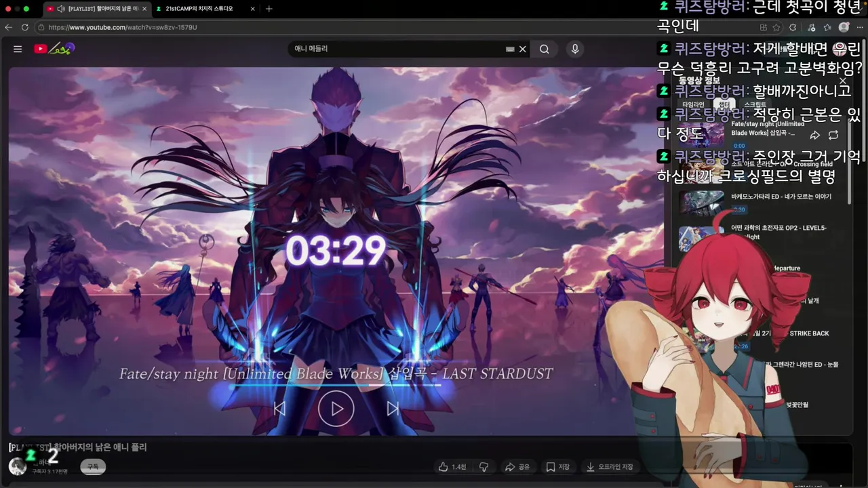This screenshot has width=868, height=488.
Task: Select the 챕터 tab in info panel
Action: [724, 104]
